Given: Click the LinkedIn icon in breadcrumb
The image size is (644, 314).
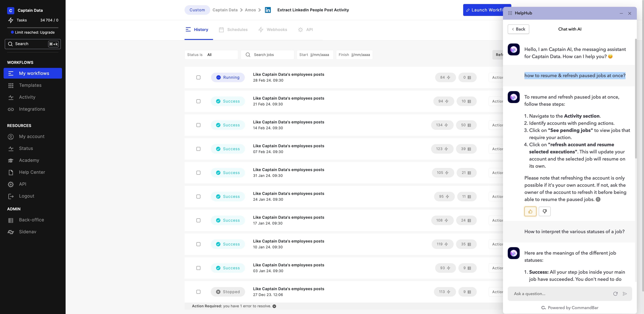Looking at the screenshot, I should 268,10.
